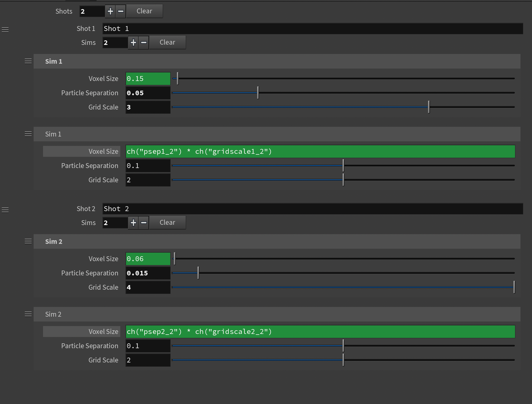Click the Voxel Size expression field with psep1_2

click(x=320, y=152)
